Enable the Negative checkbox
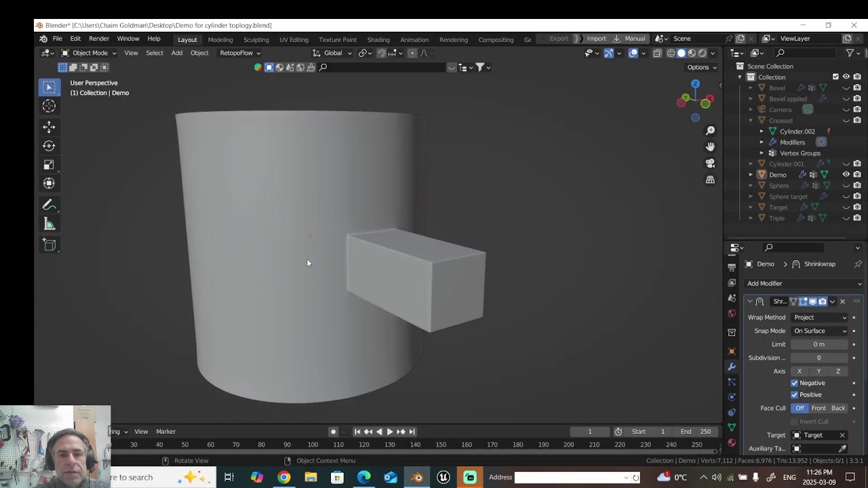This screenshot has width=868, height=488. click(795, 383)
